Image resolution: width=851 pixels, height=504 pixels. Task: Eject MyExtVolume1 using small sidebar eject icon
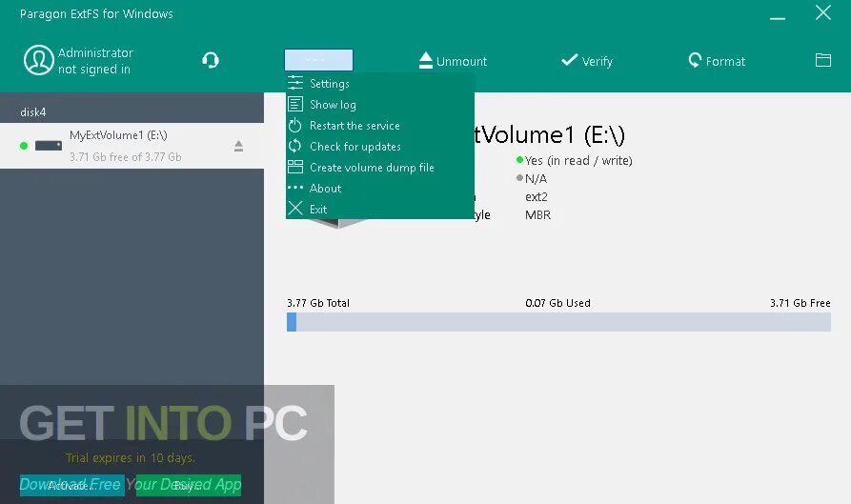coord(239,146)
